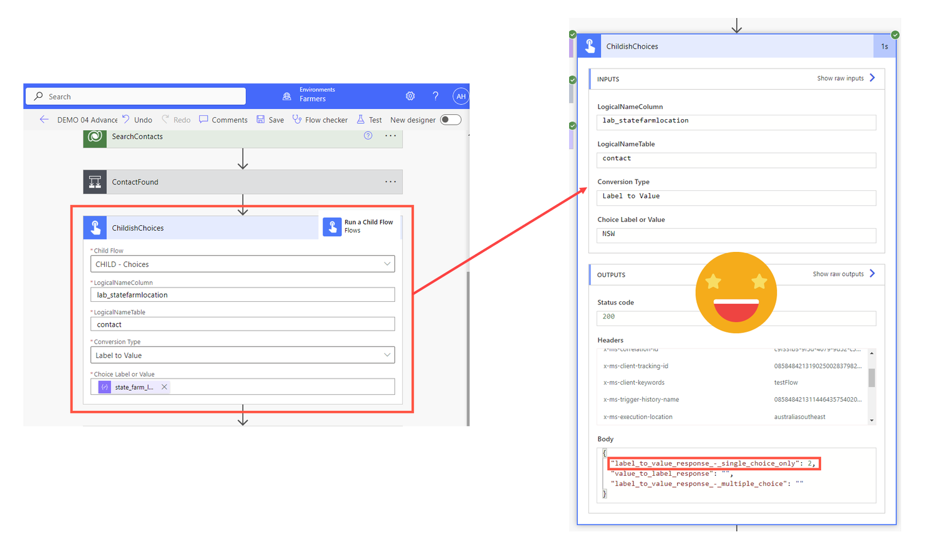Open the settings gear
The image size is (936, 560).
(x=410, y=95)
